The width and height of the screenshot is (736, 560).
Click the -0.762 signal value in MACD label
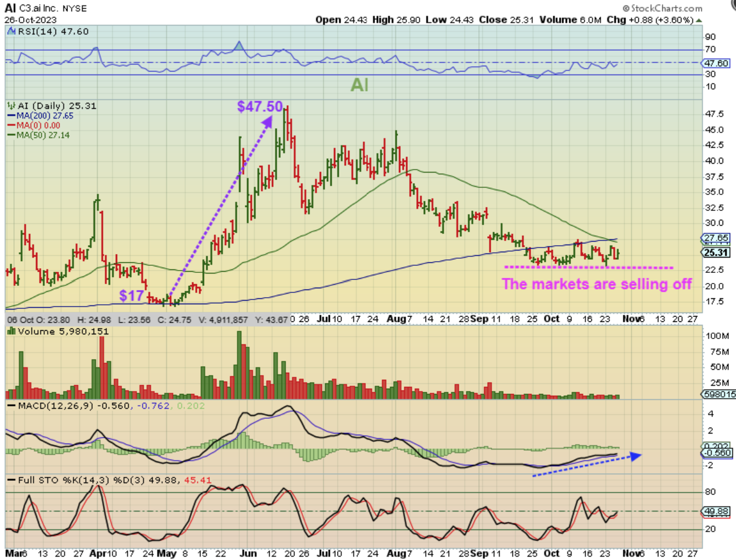[x=153, y=406]
